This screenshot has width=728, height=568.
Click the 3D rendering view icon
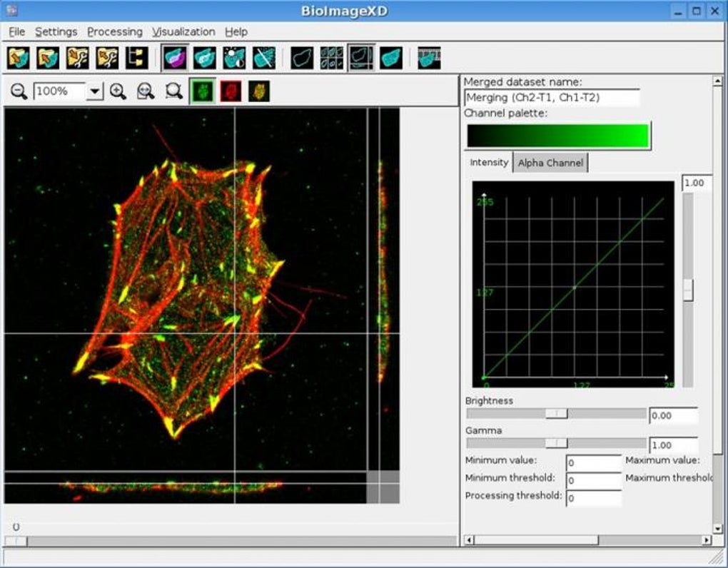pyautogui.click(x=390, y=57)
